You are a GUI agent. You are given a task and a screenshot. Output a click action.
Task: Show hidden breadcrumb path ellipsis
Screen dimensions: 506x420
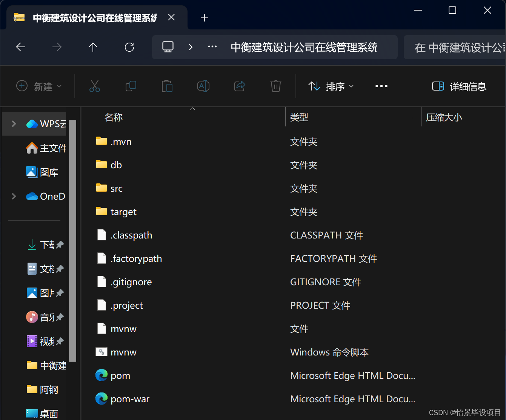[x=212, y=47]
